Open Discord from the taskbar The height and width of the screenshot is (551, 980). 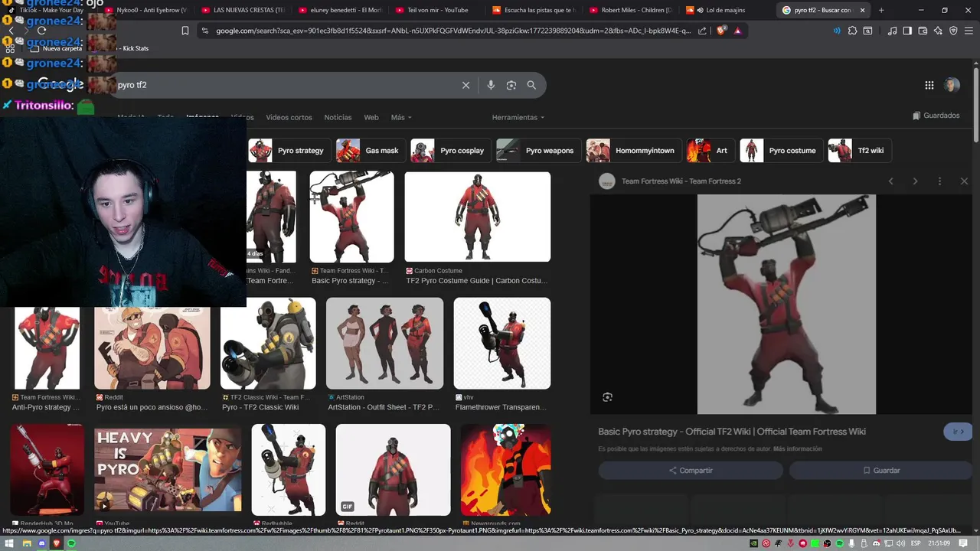tap(41, 543)
